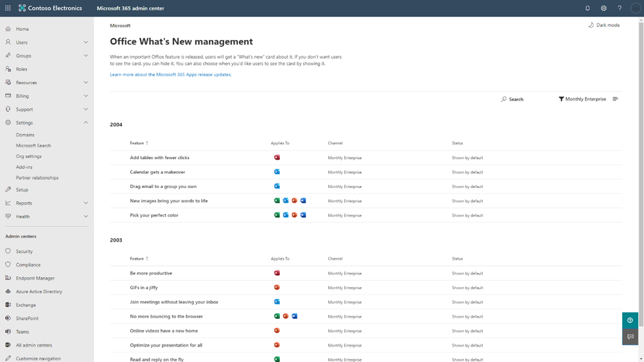
Task: Select 'Join meetings without leaving your inbox'
Action: pyautogui.click(x=174, y=302)
